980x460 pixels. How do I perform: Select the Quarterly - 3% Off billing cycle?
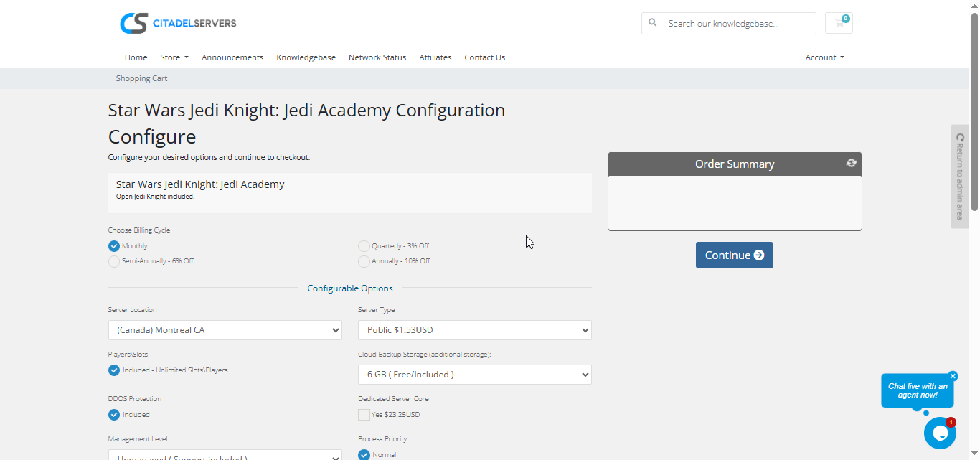[x=364, y=246]
